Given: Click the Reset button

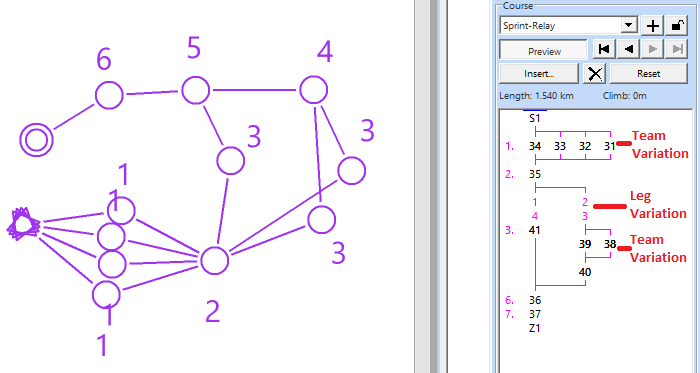Looking at the screenshot, I should click(648, 74).
